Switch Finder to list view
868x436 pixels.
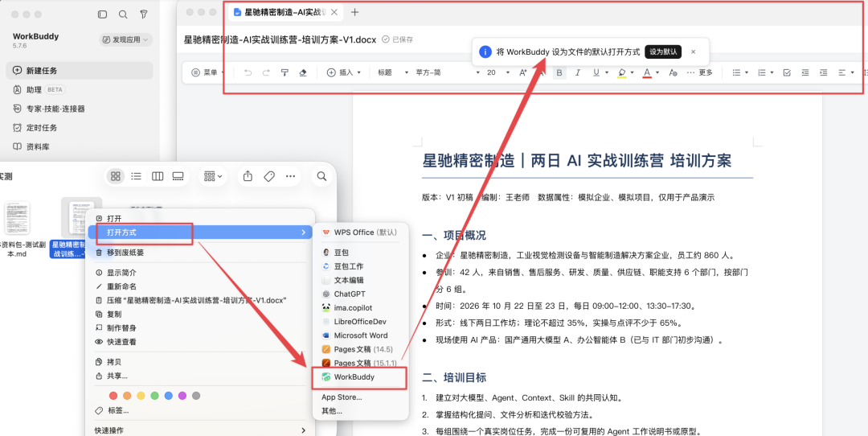(136, 176)
